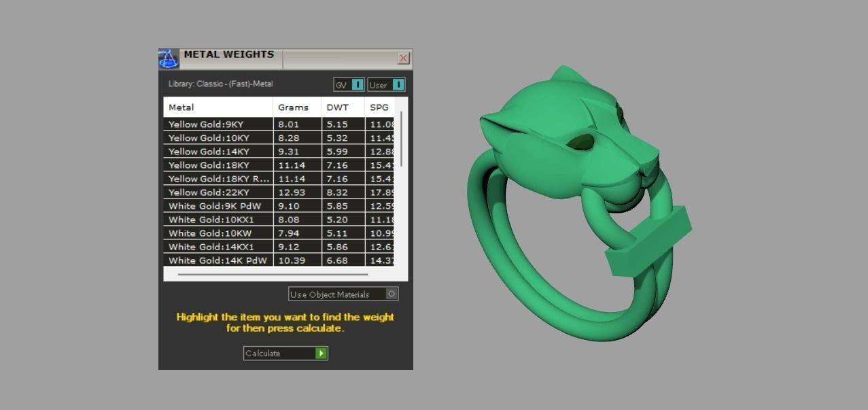This screenshot has height=410, width=868.
Task: Select the Yellow Gold:18KY R... row
Action: click(279, 179)
